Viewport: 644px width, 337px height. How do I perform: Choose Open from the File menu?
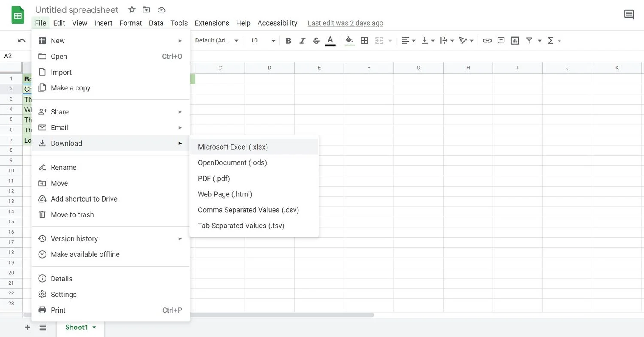tap(111, 57)
